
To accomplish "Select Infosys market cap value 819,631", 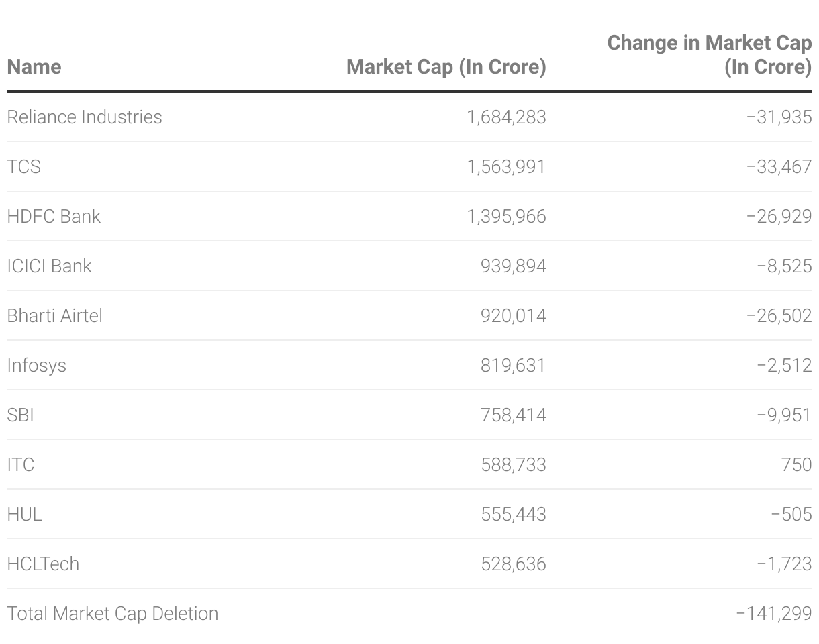I will coord(513,366).
